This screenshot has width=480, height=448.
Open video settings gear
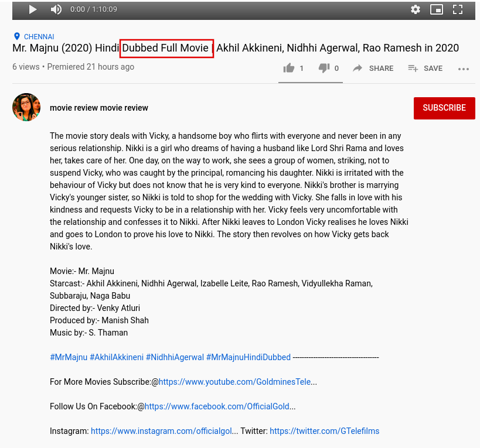tap(416, 9)
